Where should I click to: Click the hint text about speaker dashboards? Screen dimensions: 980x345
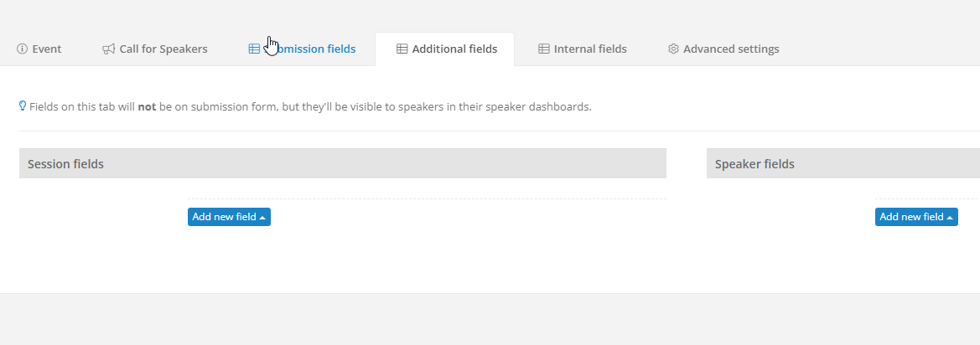[x=311, y=106]
